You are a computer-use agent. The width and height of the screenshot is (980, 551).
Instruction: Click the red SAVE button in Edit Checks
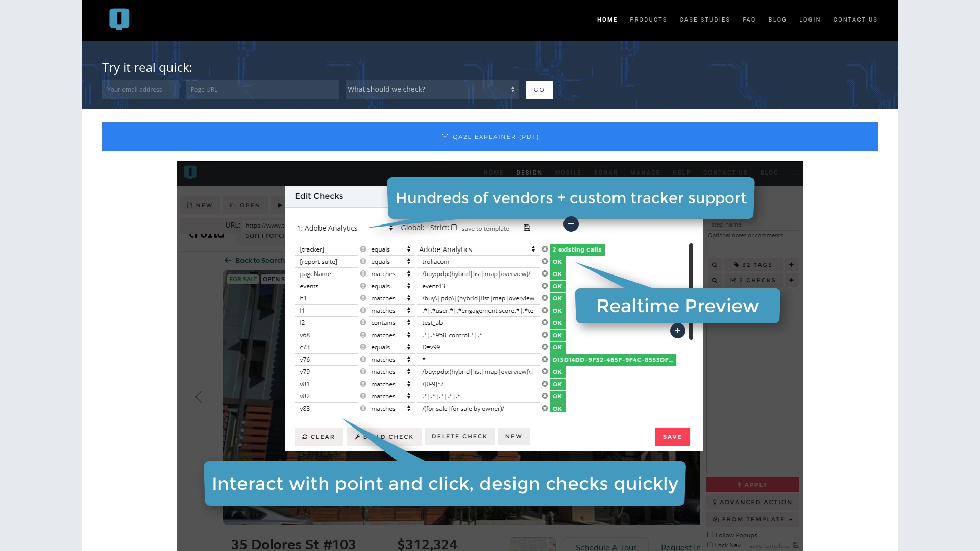tap(672, 437)
